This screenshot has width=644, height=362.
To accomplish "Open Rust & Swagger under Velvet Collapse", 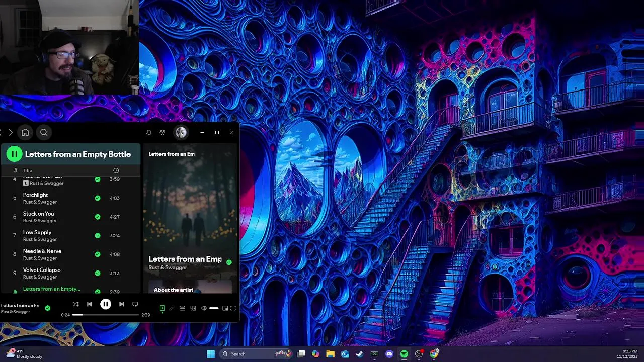I will (40, 277).
